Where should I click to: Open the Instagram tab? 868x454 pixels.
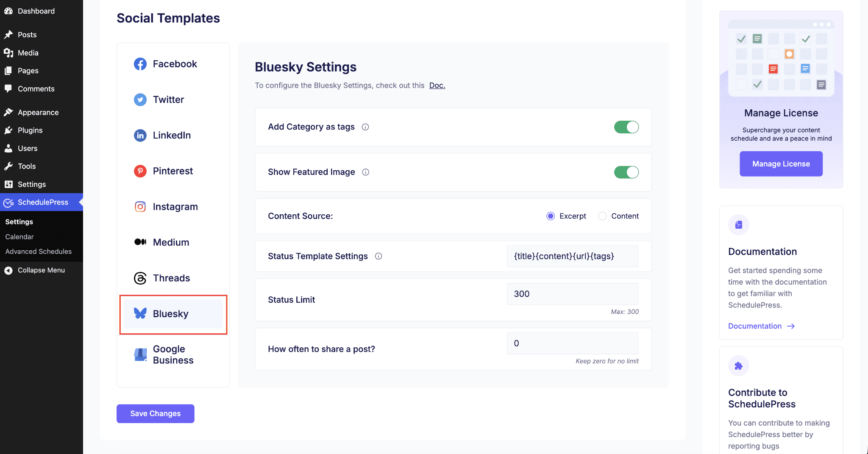tap(173, 207)
